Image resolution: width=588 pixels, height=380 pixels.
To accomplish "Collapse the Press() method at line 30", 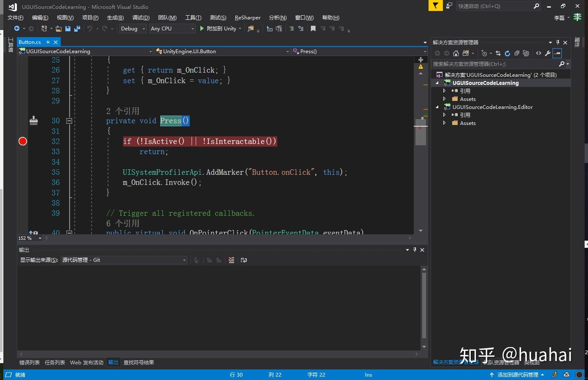I will tap(69, 121).
